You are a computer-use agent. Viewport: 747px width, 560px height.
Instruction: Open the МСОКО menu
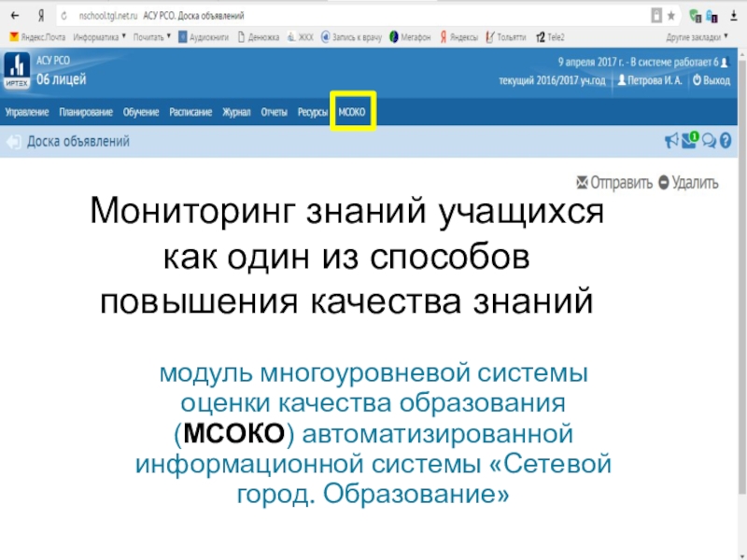point(352,112)
